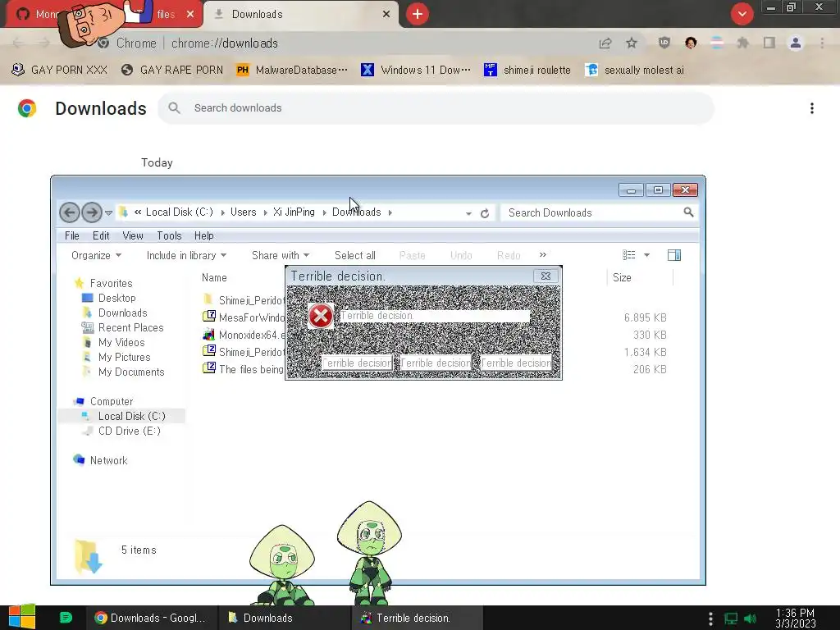Sort files by the Name column header

(214, 277)
